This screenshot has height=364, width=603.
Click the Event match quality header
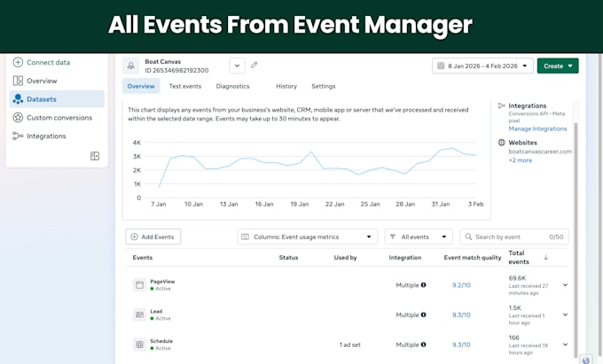point(473,258)
